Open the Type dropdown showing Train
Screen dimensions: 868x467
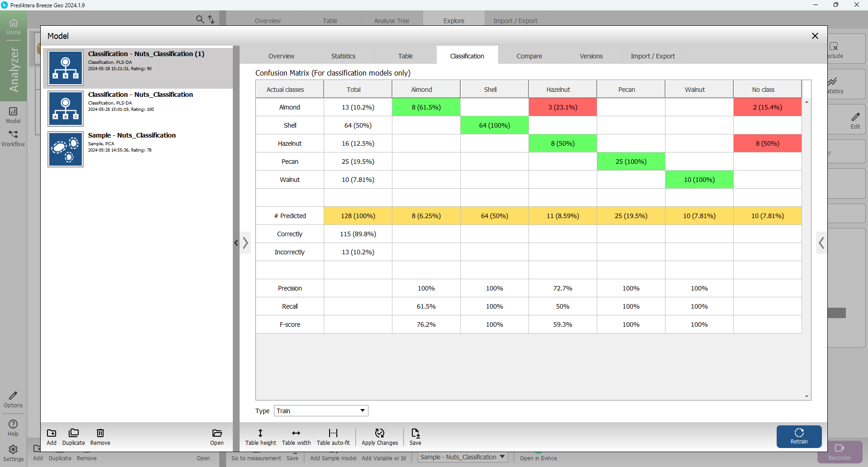(321, 410)
